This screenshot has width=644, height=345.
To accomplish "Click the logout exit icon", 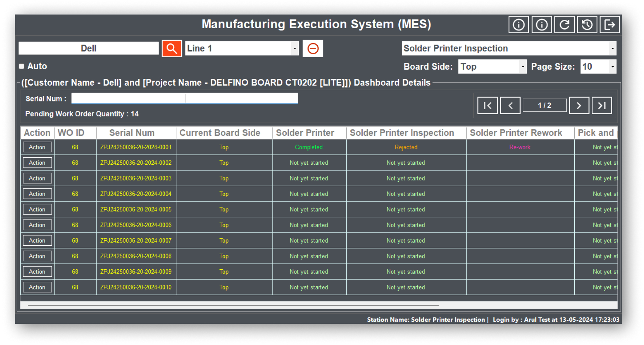I will 610,25.
